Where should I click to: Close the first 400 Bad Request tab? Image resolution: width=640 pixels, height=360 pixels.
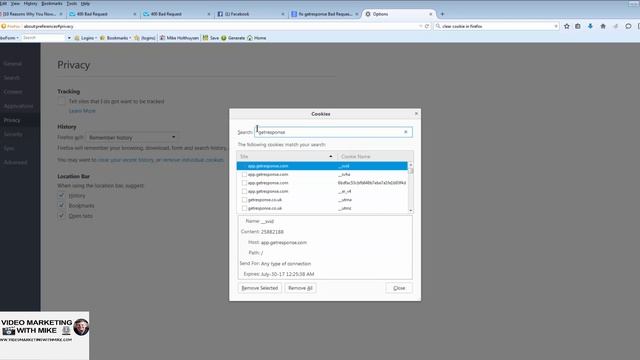point(135,14)
